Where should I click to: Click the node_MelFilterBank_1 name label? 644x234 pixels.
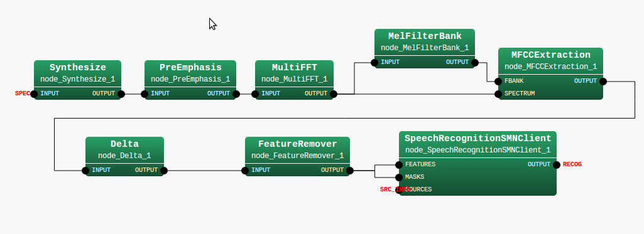(x=425, y=48)
